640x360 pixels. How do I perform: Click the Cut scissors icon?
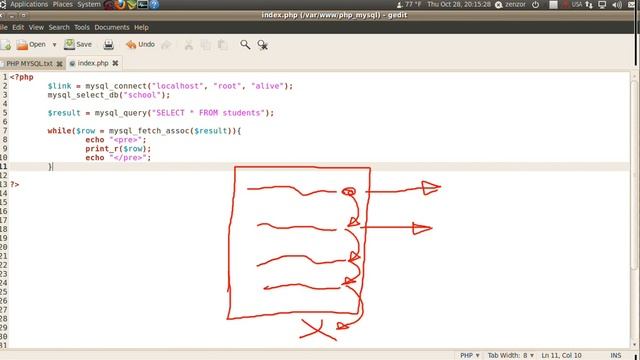[188, 45]
